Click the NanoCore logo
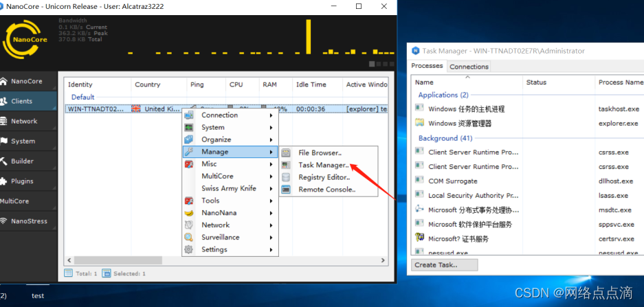644x307 pixels. point(25,39)
